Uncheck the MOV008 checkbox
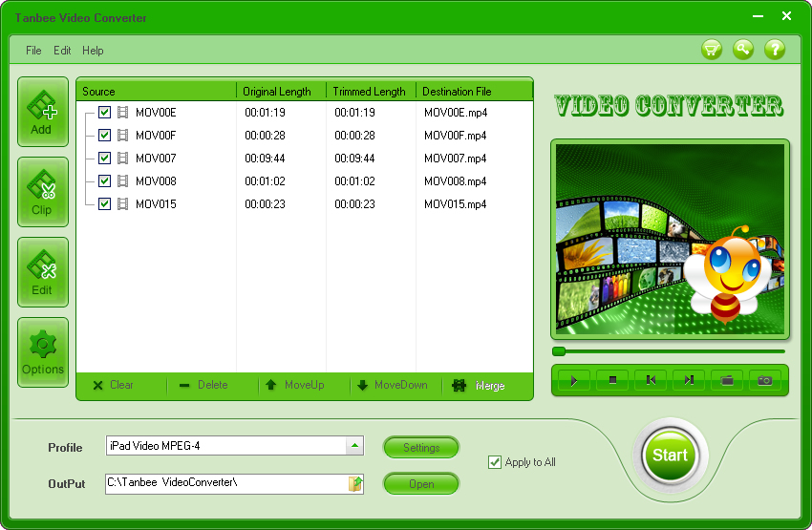 click(x=105, y=180)
